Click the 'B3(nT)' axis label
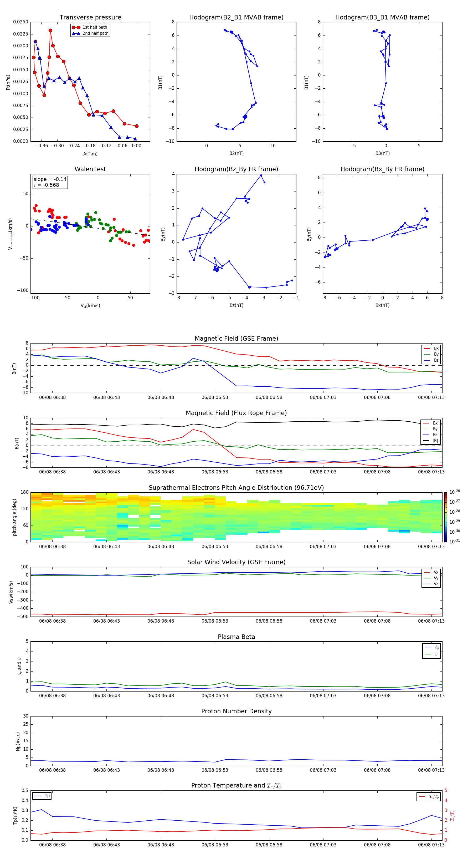The width and height of the screenshot is (473, 868). pyautogui.click(x=382, y=153)
